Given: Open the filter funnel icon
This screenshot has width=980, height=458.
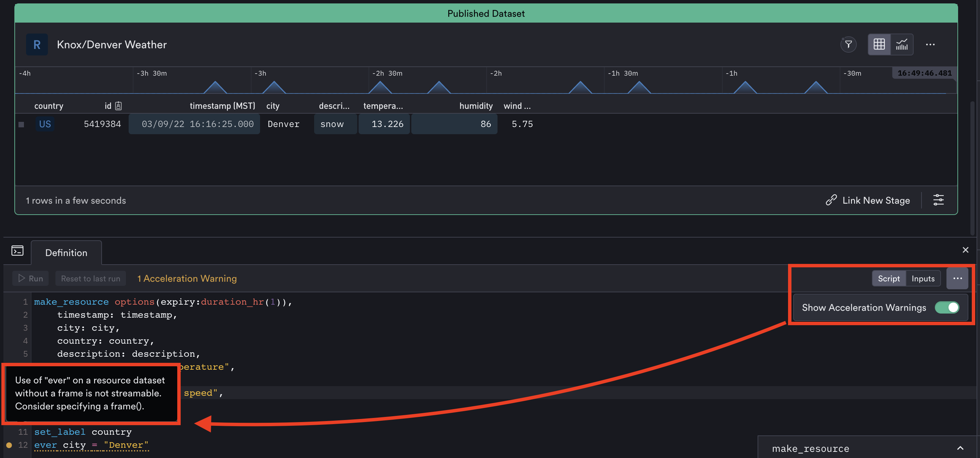Looking at the screenshot, I should point(848,44).
